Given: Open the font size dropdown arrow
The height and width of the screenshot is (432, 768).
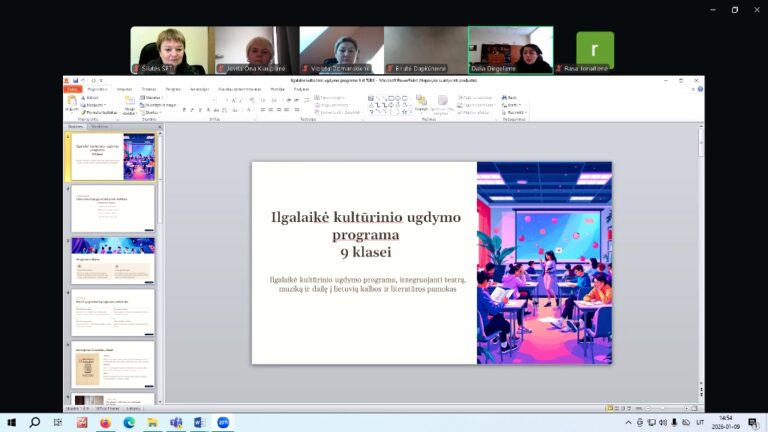Looking at the screenshot, I should point(227,100).
